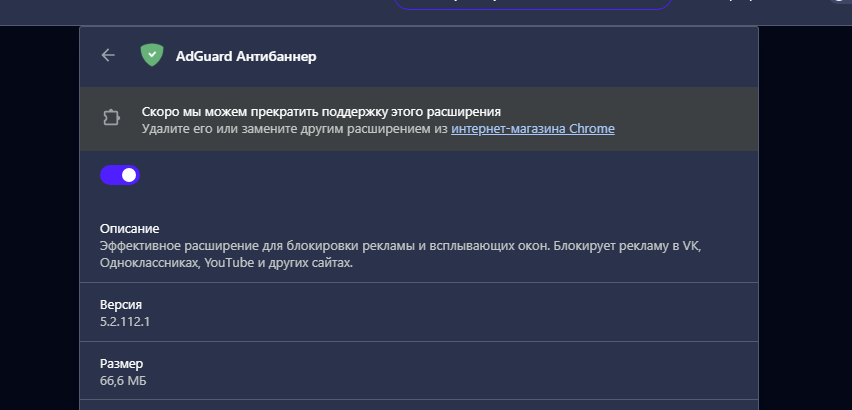Click the 66,6 МБ size value

click(x=125, y=381)
